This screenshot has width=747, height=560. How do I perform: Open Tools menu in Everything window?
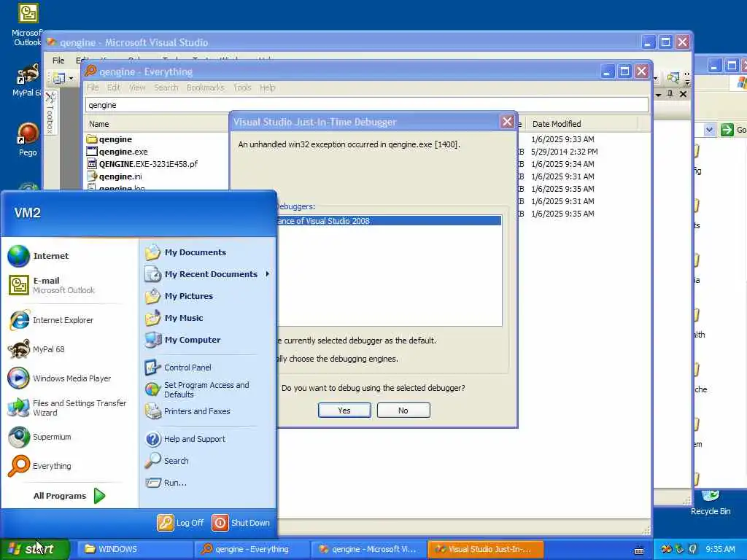[x=242, y=87]
